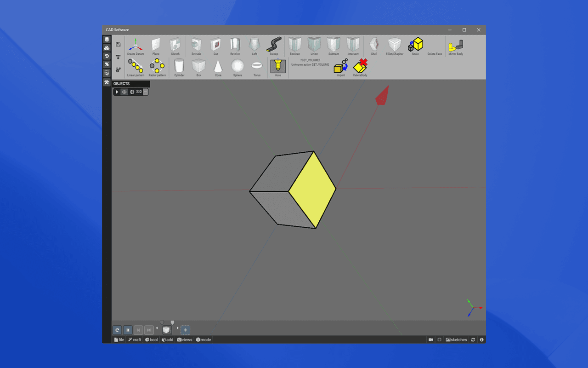Open the add menu
This screenshot has height=368, width=588.
click(167, 339)
